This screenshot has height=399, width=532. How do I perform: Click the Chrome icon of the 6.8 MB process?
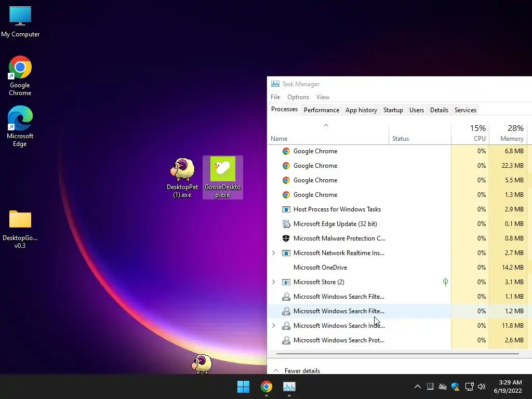[x=286, y=151]
